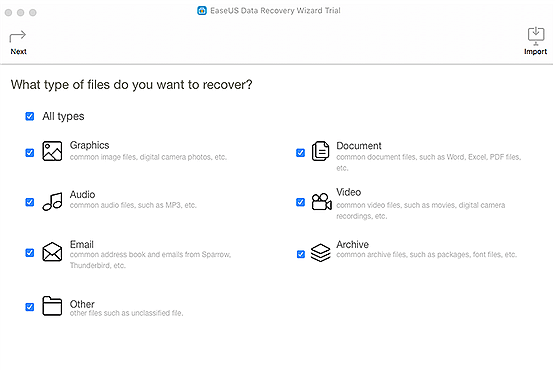
Task: Toggle the Video checkbox
Action: [300, 202]
